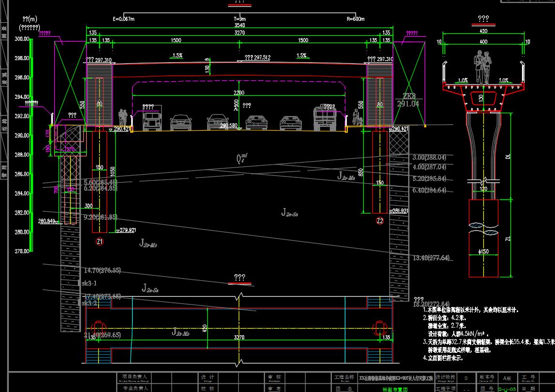
Task: Click the leftmost car figure on the roadway
Action: pyautogui.click(x=181, y=122)
